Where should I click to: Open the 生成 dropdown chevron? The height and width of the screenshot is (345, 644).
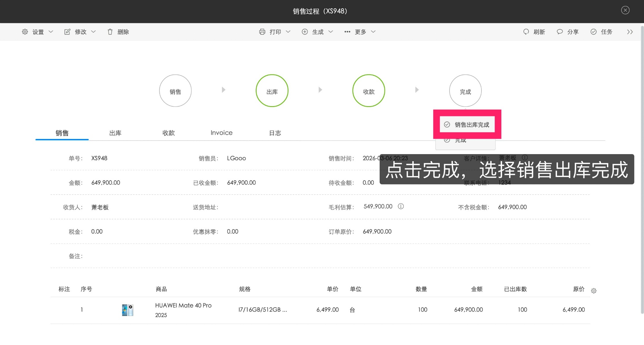pos(330,32)
